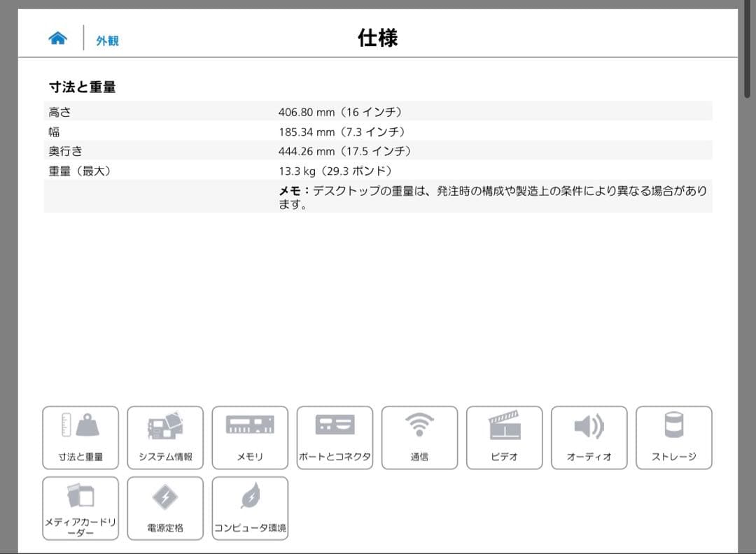Select the 奥行き row label
Viewport: 756px width, 554px height.
(x=66, y=151)
